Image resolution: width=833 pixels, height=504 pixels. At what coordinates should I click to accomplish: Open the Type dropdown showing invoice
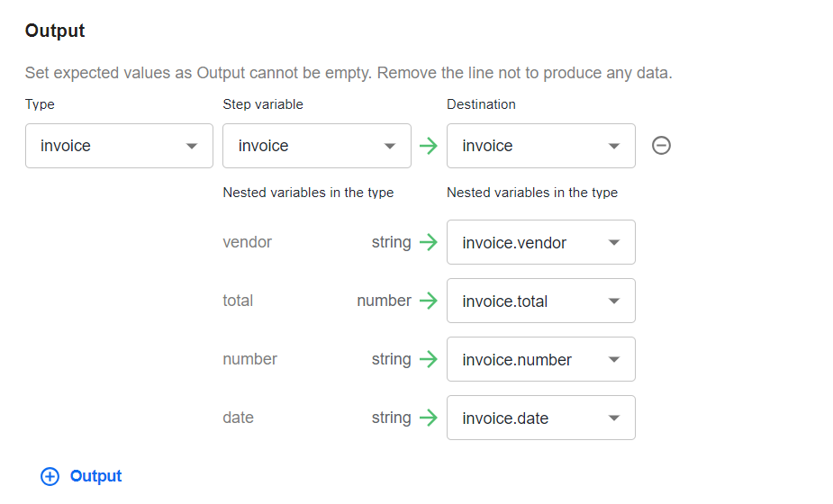click(119, 146)
